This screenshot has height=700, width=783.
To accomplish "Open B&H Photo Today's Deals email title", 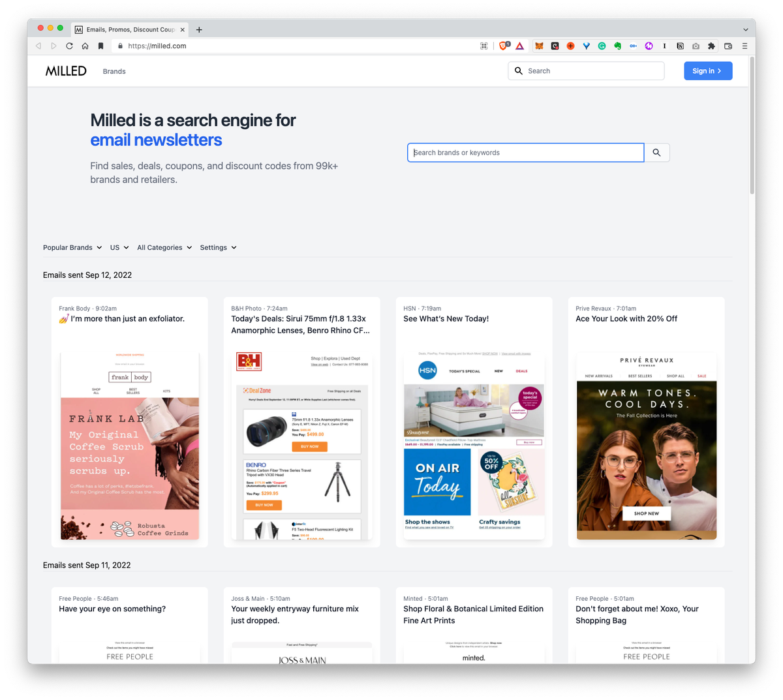I will coord(301,325).
